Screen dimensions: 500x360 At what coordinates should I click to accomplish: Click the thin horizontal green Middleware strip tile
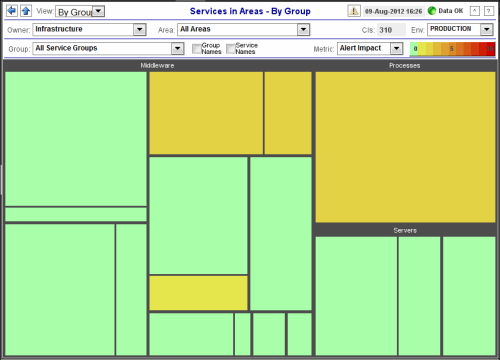(76, 214)
